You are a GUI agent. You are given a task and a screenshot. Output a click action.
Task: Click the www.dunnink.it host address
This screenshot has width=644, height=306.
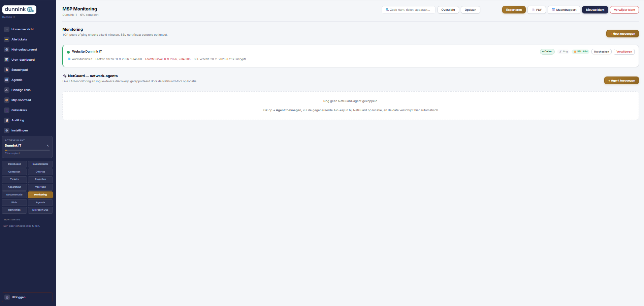tap(82, 59)
